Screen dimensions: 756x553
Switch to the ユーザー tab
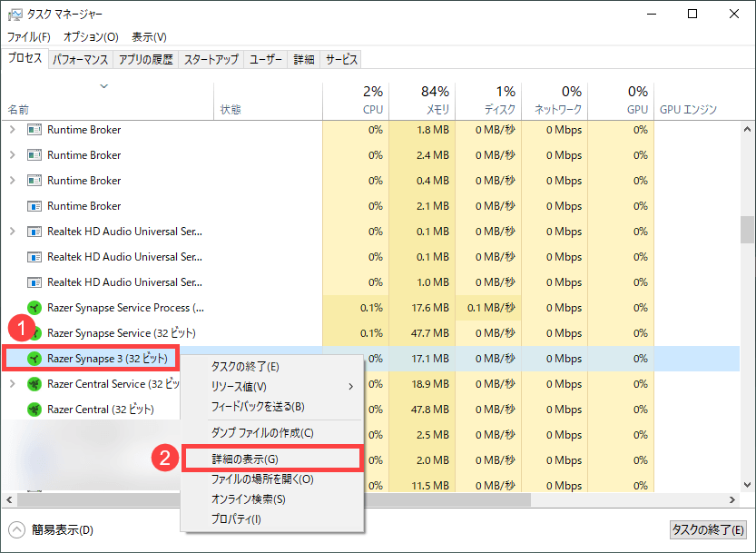click(x=266, y=59)
